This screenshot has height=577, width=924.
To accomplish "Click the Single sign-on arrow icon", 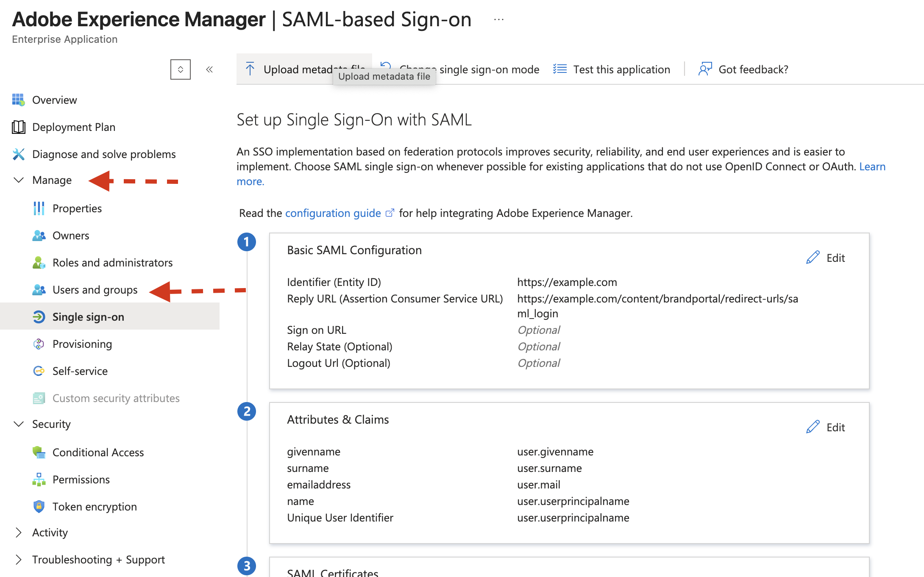I will [39, 317].
